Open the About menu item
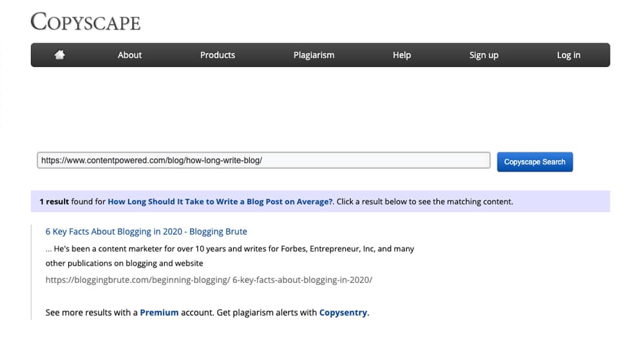Screen dimensions: 644x361 (129, 55)
